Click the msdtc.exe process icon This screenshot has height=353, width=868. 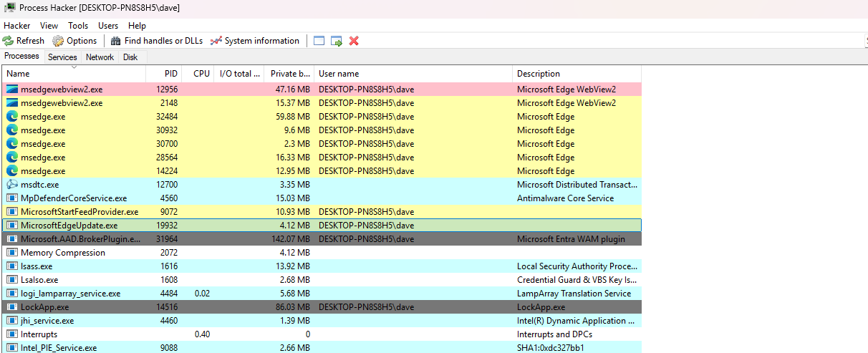tap(12, 185)
